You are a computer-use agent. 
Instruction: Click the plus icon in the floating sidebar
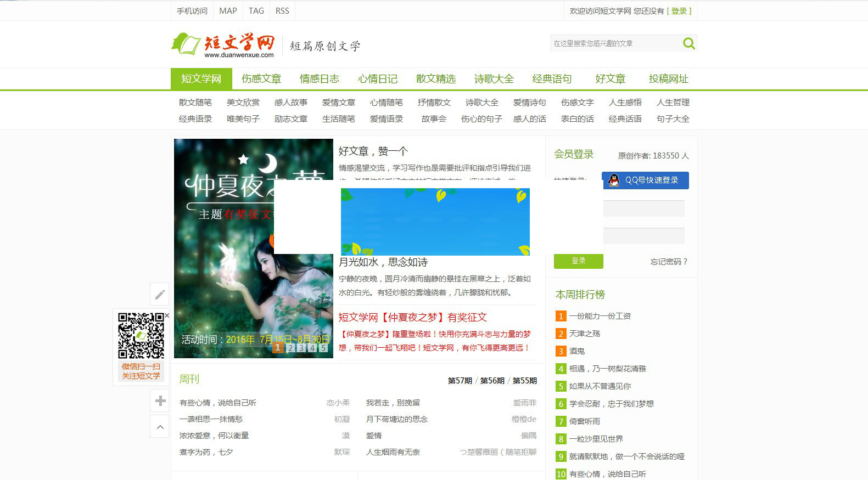click(160, 401)
